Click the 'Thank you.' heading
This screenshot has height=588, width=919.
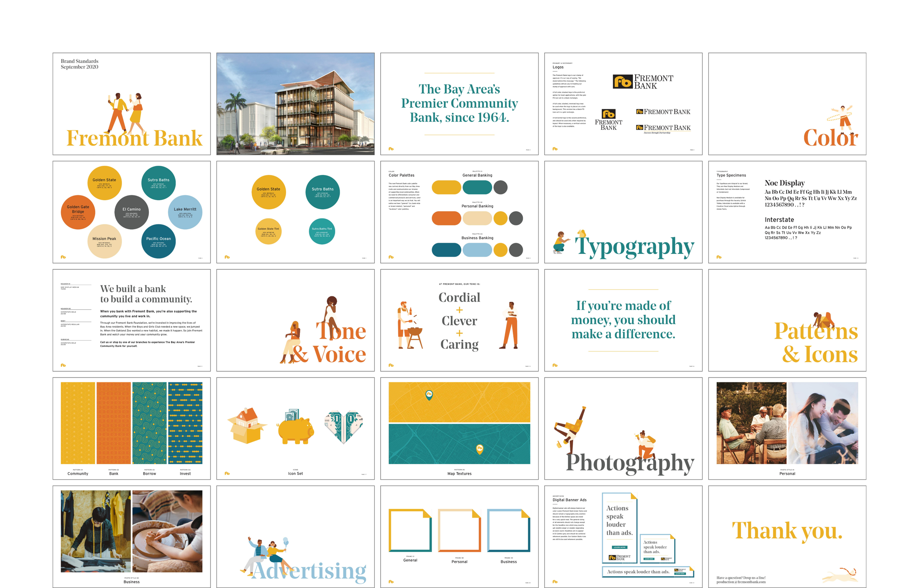point(787,531)
